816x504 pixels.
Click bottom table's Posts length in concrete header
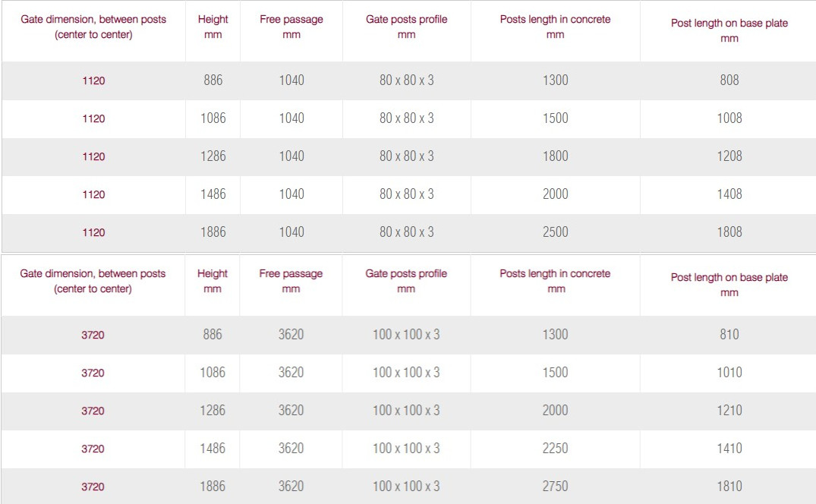point(555,281)
